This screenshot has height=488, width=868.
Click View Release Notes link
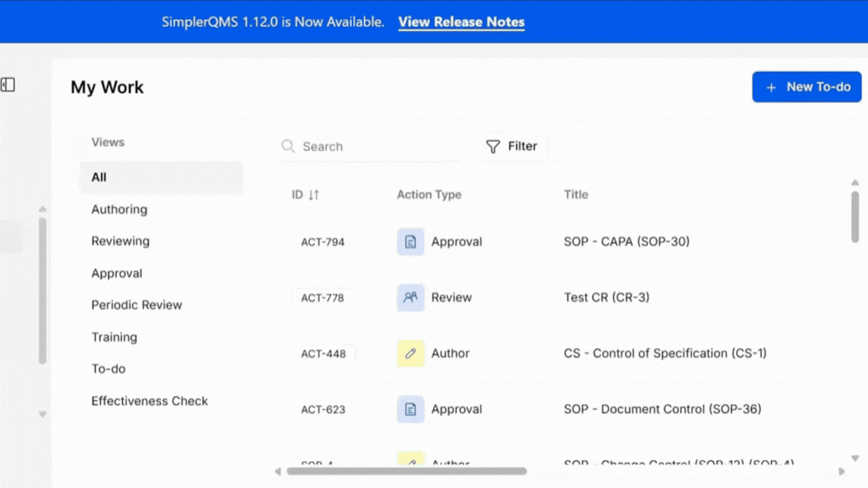(461, 22)
